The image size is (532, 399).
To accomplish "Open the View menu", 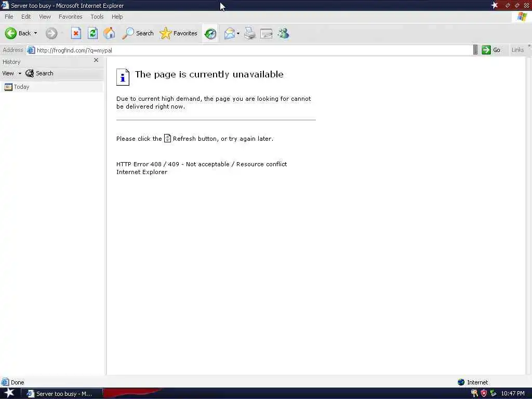I will click(x=45, y=17).
